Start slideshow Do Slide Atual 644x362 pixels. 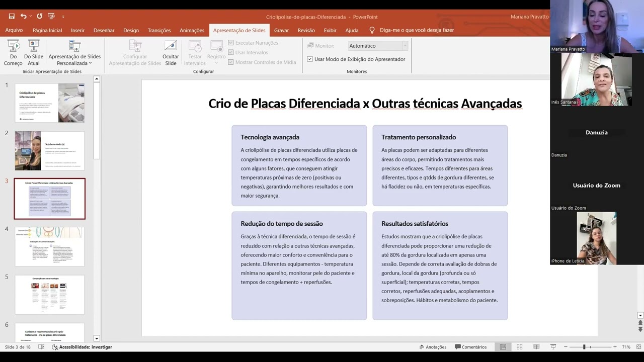pos(34,53)
